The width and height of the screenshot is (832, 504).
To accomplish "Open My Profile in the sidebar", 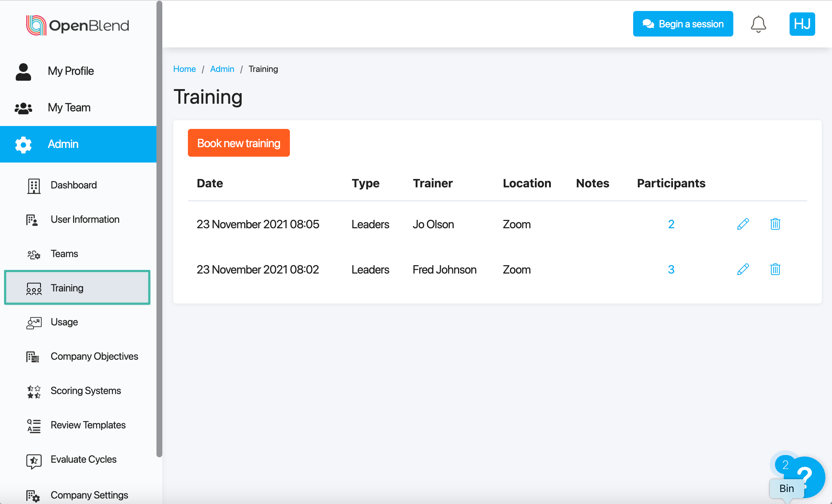I will point(71,71).
